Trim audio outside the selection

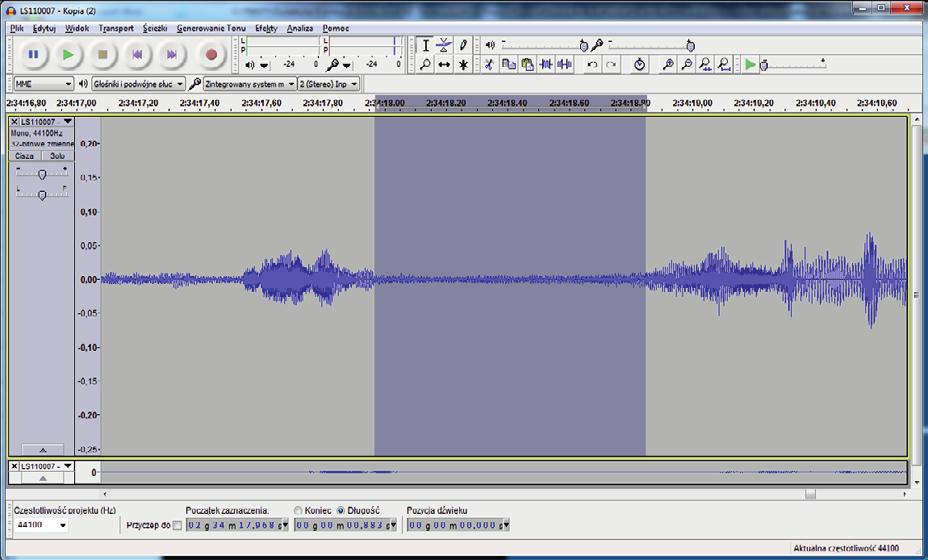pyautogui.click(x=546, y=64)
